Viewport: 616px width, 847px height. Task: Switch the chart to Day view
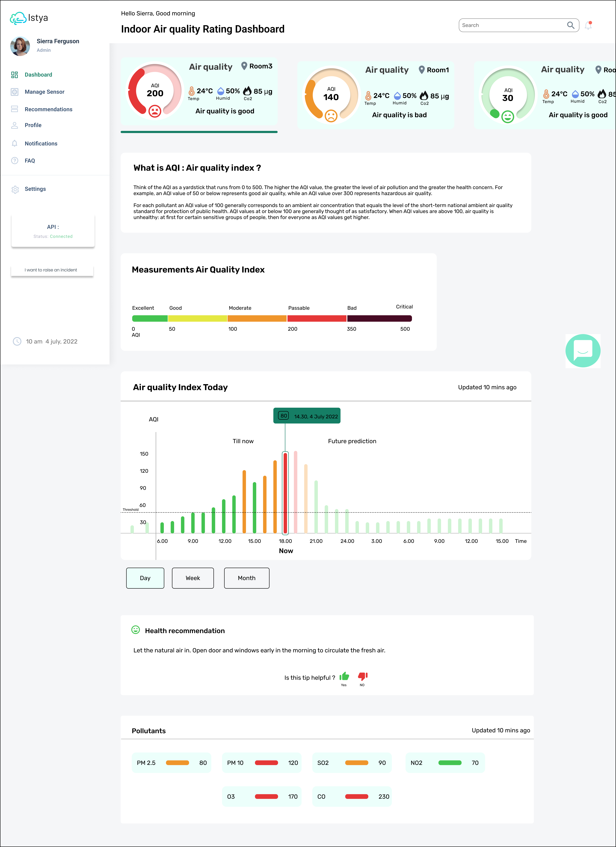point(145,578)
